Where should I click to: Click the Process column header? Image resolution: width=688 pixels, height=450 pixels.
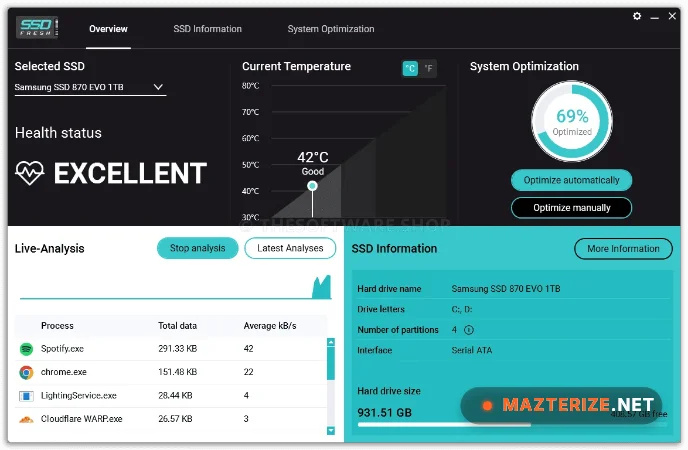click(57, 326)
